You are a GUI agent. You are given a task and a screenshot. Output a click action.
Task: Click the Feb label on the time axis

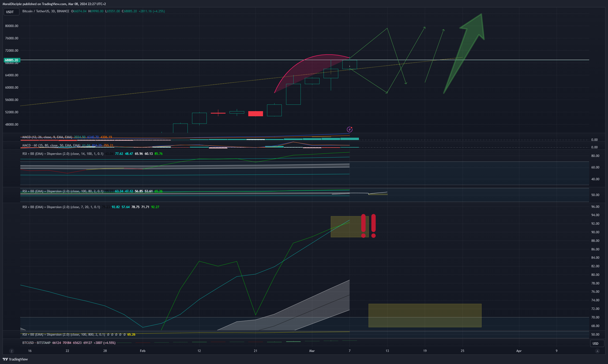pyautogui.click(x=143, y=351)
